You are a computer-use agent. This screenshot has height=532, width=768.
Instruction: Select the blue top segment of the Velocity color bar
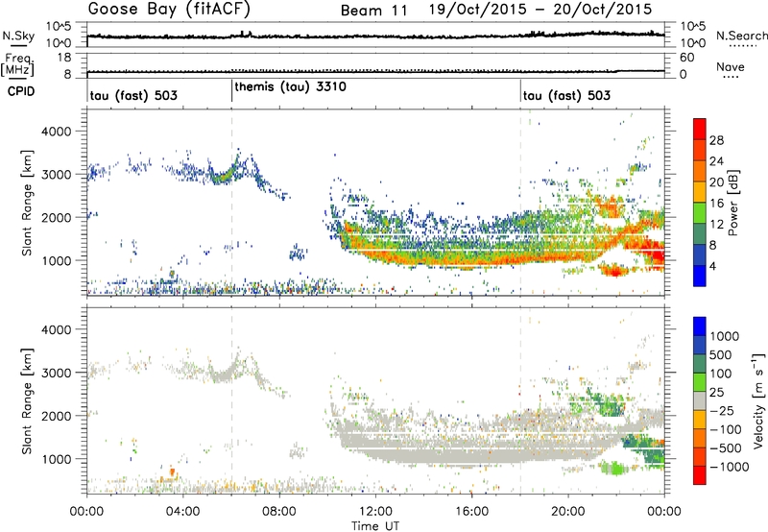point(700,326)
